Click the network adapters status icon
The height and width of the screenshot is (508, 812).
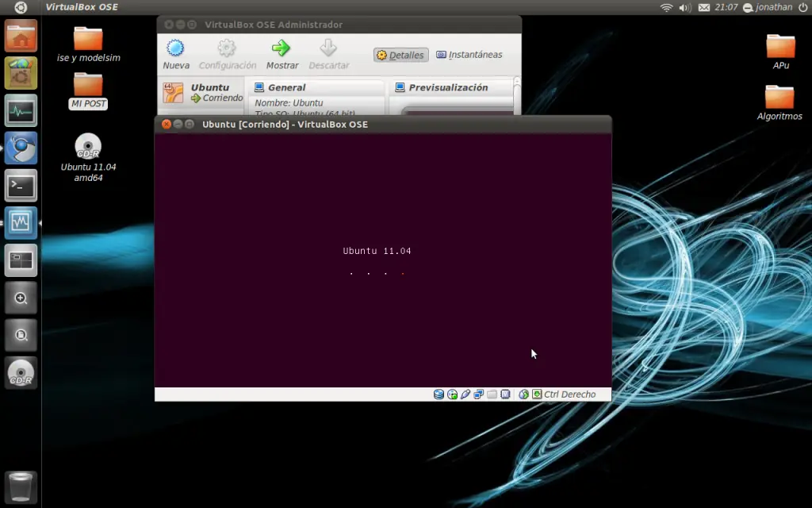click(x=478, y=394)
